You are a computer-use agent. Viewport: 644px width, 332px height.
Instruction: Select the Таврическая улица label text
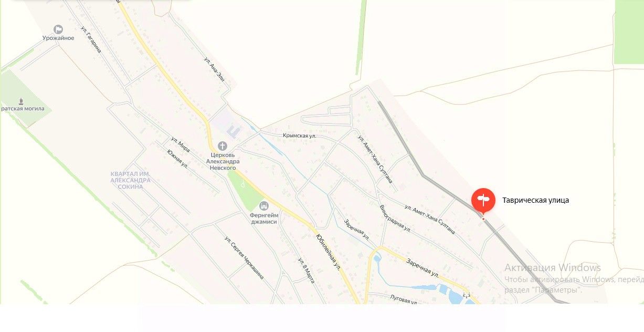[535, 200]
